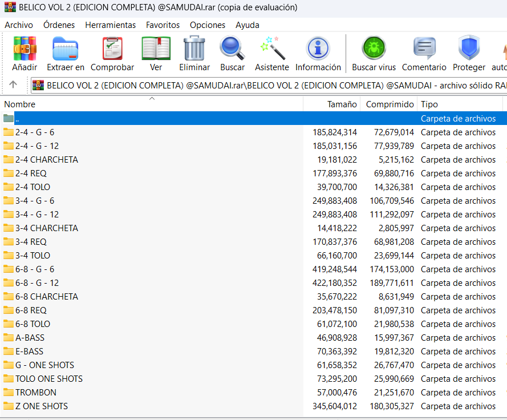Click Carpeta de archivos type for TROMBON
507x420 pixels.
pos(458,392)
